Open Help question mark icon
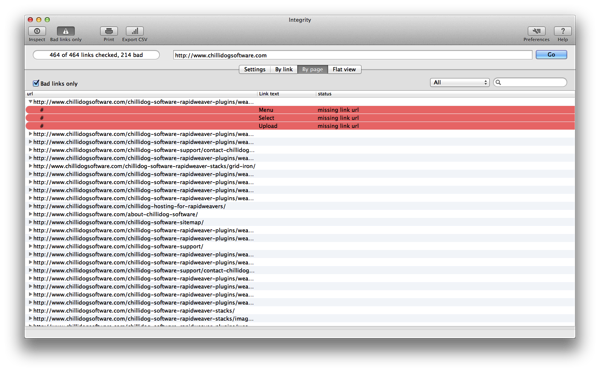 (562, 31)
